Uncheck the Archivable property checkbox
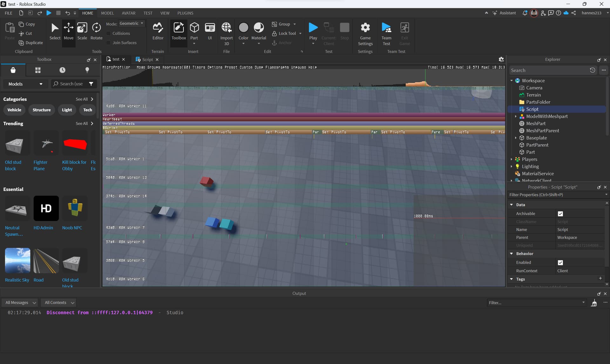Screen dimensions: 610x364 click(560, 214)
